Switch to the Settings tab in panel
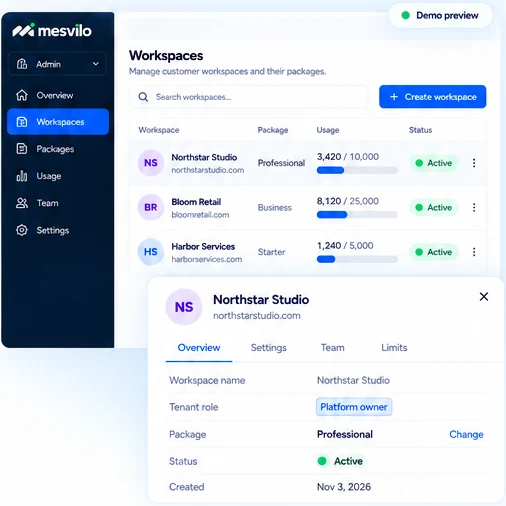This screenshot has height=506, width=506. click(269, 348)
